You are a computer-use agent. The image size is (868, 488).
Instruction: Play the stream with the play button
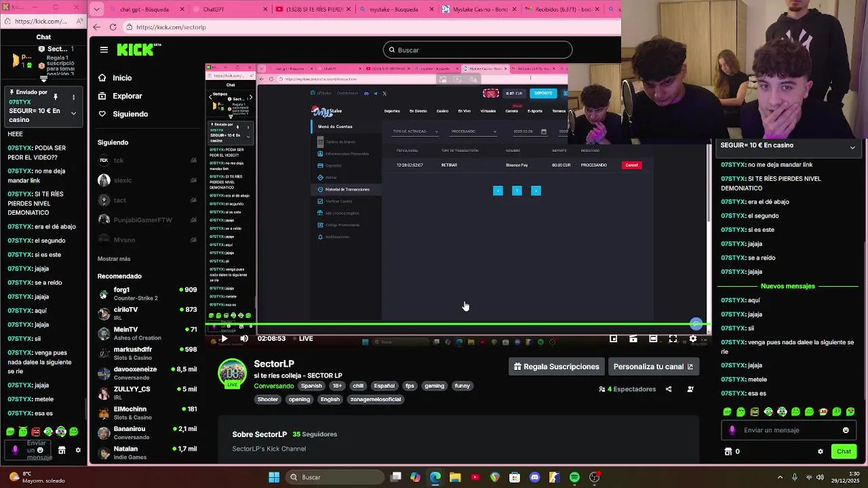(x=224, y=338)
